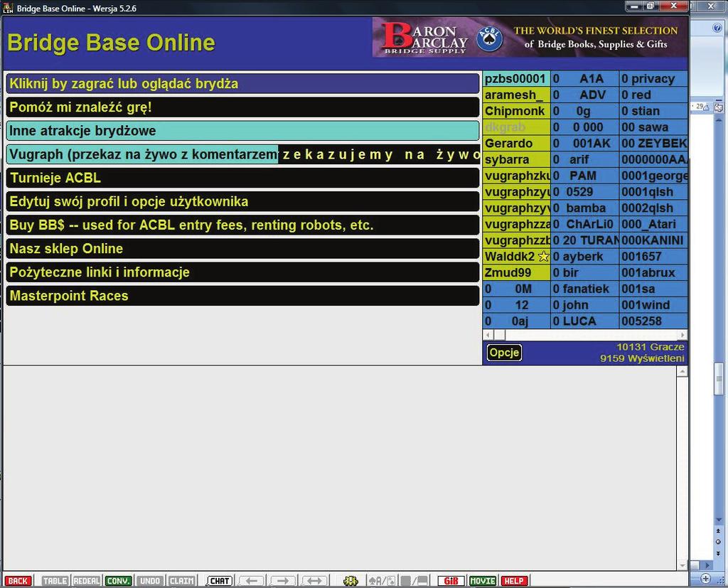Select player '000_Atari' in the list

(x=654, y=225)
